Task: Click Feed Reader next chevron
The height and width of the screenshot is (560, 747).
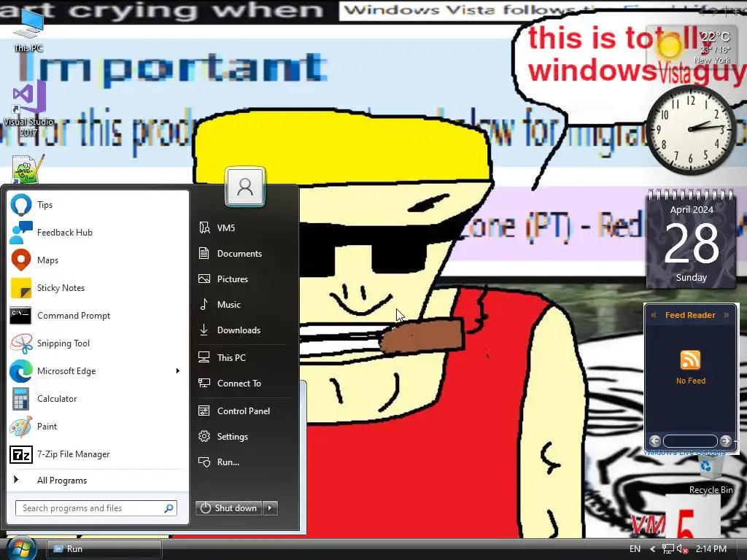Action: [727, 315]
